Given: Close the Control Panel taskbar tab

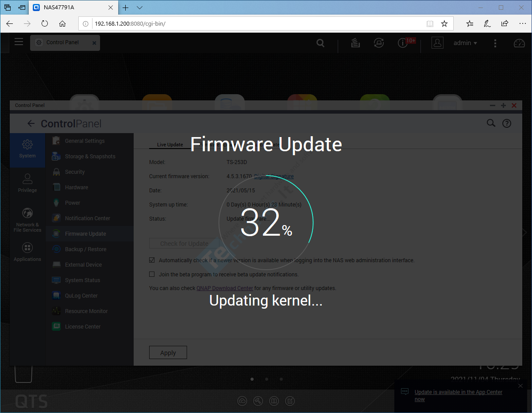Looking at the screenshot, I should click(94, 43).
